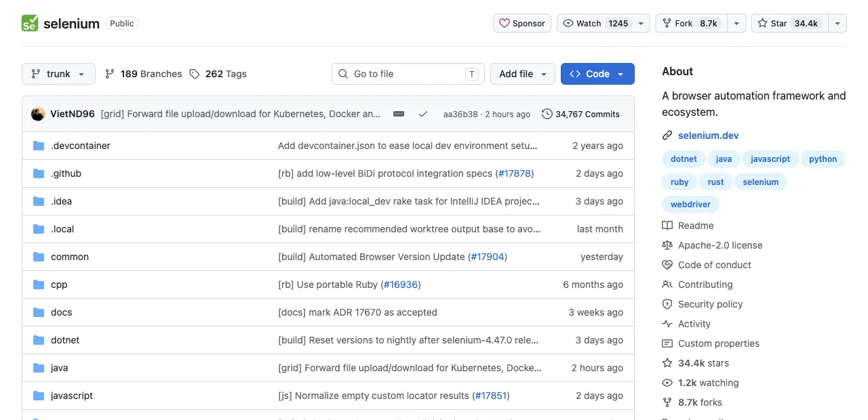Click the .github folder icon

[39, 173]
